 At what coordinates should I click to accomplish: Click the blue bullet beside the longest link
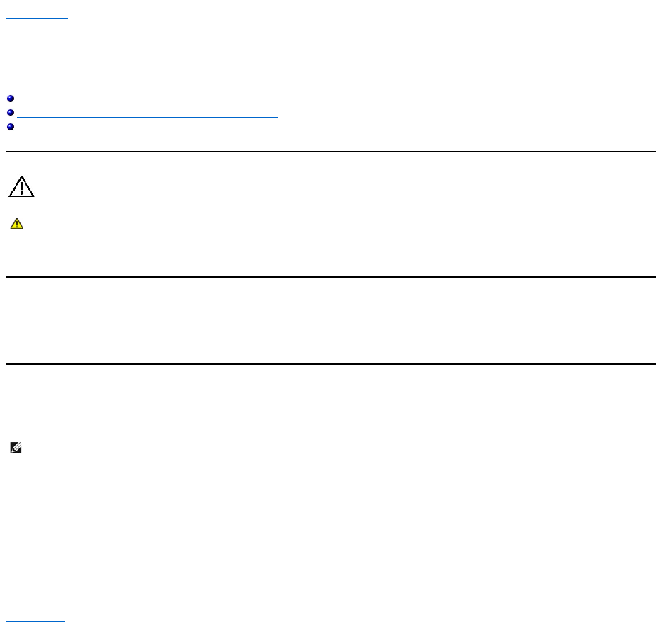pos(11,114)
